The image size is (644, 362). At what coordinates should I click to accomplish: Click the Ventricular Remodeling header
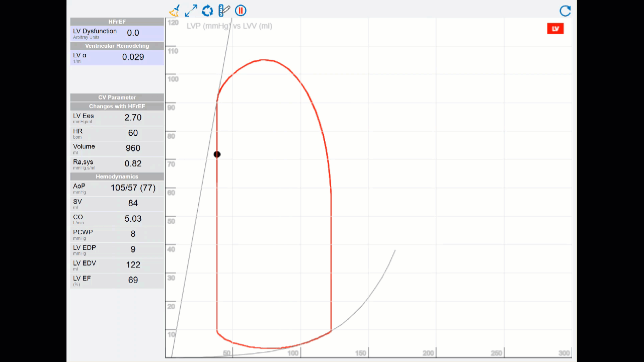pos(117,46)
